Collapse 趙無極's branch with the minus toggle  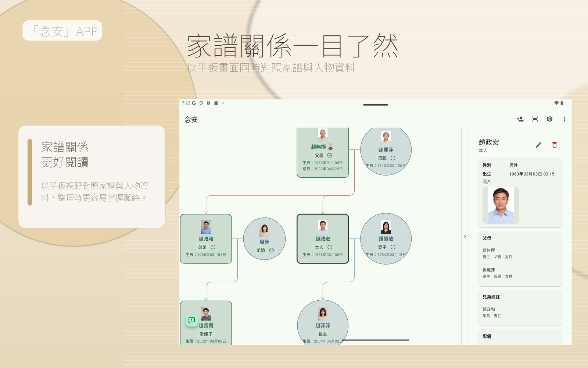(x=329, y=156)
